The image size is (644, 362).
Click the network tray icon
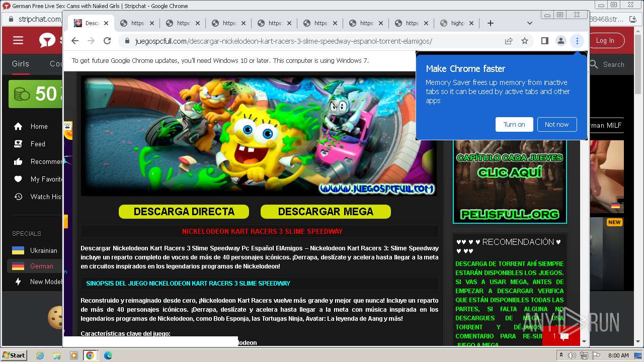pos(584,355)
